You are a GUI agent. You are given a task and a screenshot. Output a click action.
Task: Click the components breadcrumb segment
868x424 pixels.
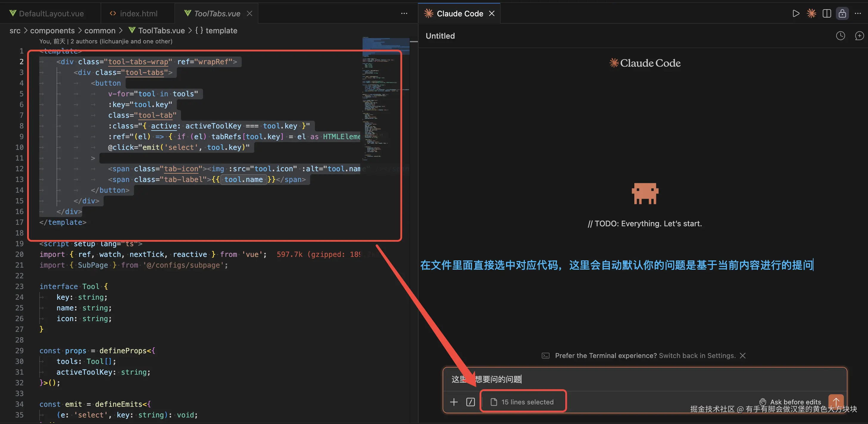pos(52,31)
